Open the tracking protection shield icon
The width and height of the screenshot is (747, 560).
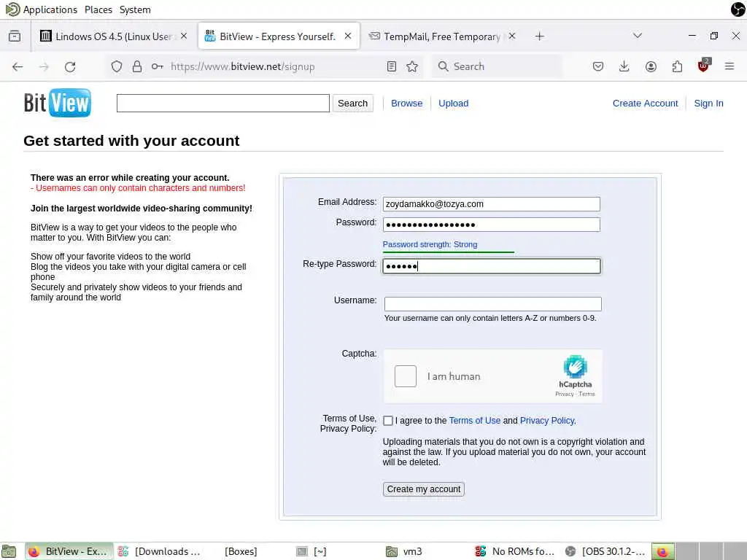tap(117, 66)
